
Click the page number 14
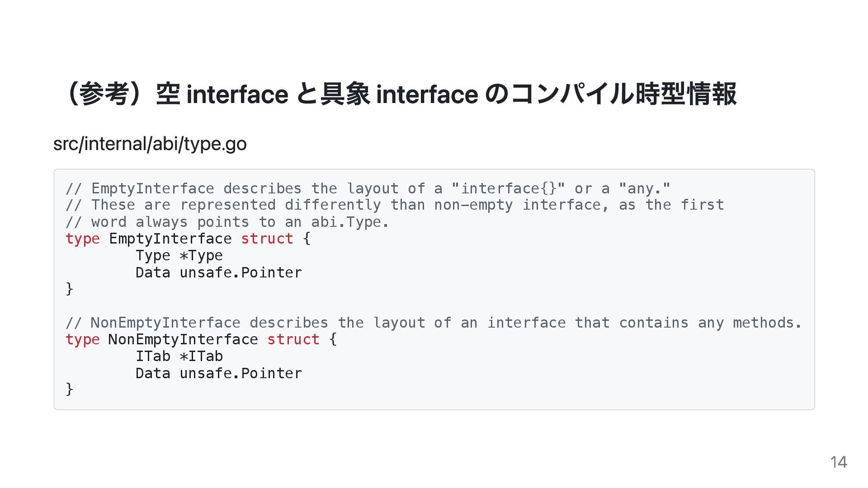pyautogui.click(x=839, y=462)
